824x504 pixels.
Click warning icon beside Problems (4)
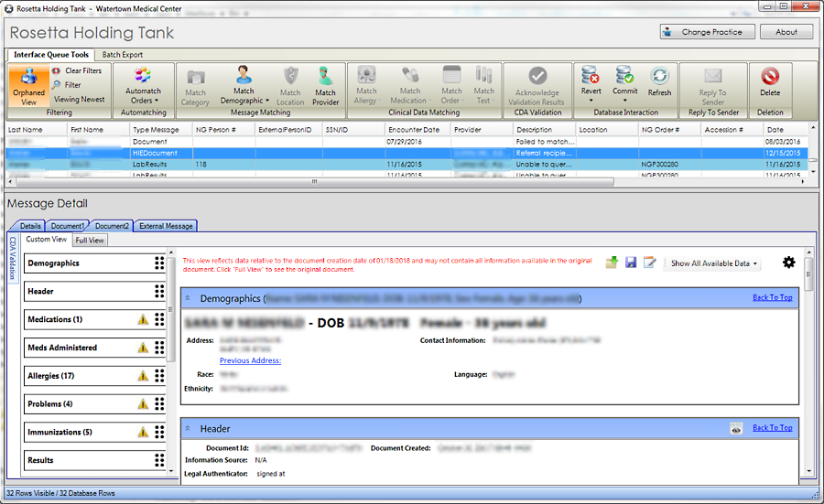tap(143, 403)
